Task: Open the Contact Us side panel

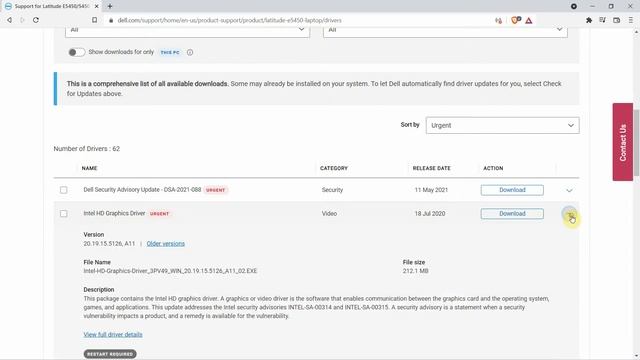Action: click(x=622, y=142)
